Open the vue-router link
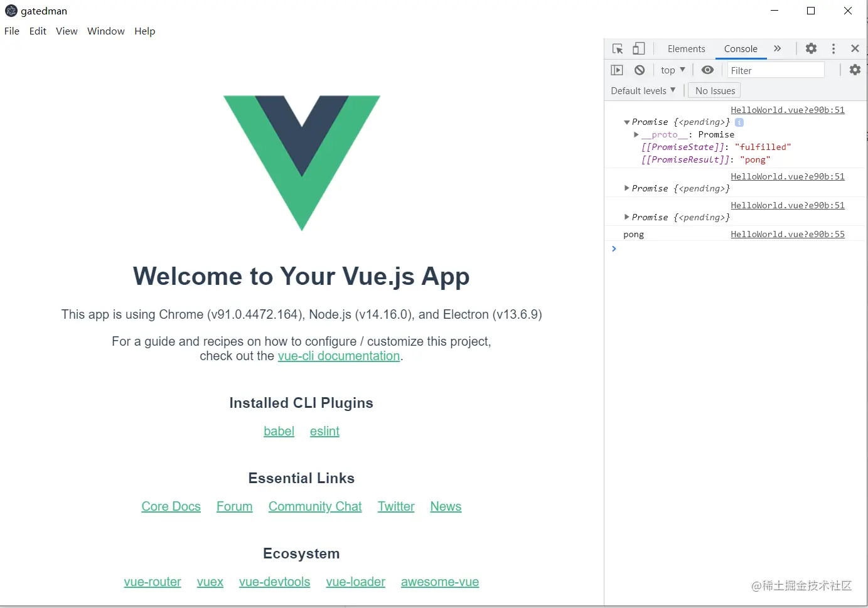 [x=153, y=582]
